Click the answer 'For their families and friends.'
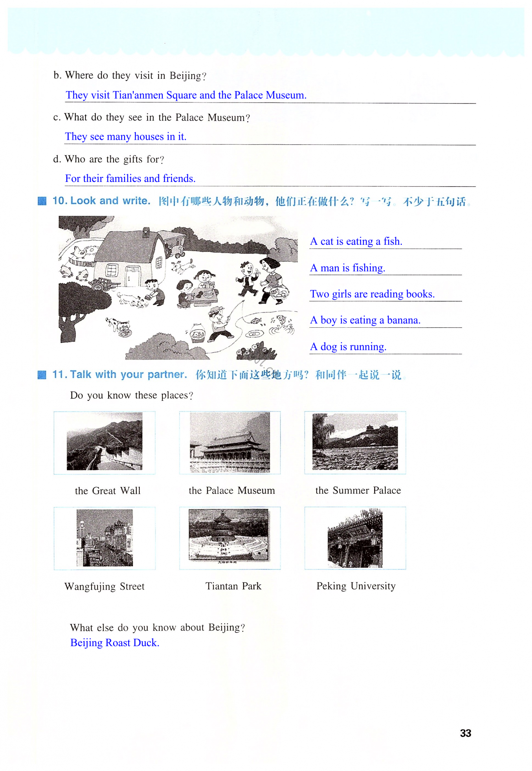532x771 pixels. (x=130, y=178)
